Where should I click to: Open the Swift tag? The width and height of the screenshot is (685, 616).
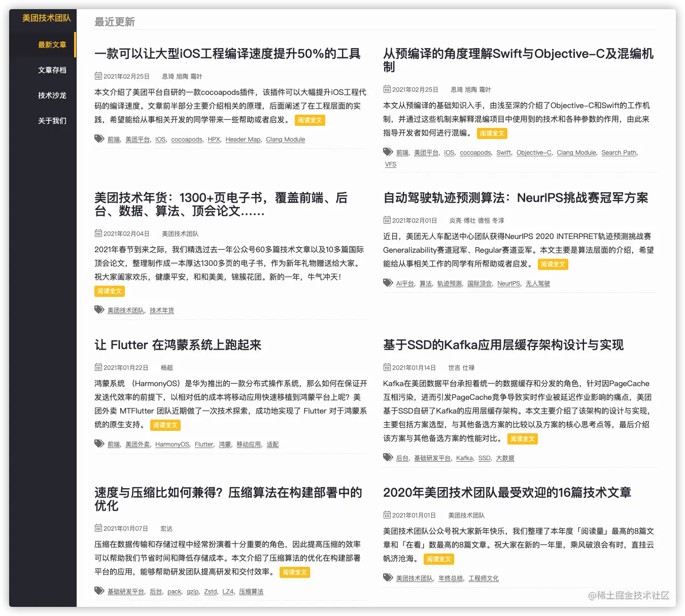(x=503, y=153)
